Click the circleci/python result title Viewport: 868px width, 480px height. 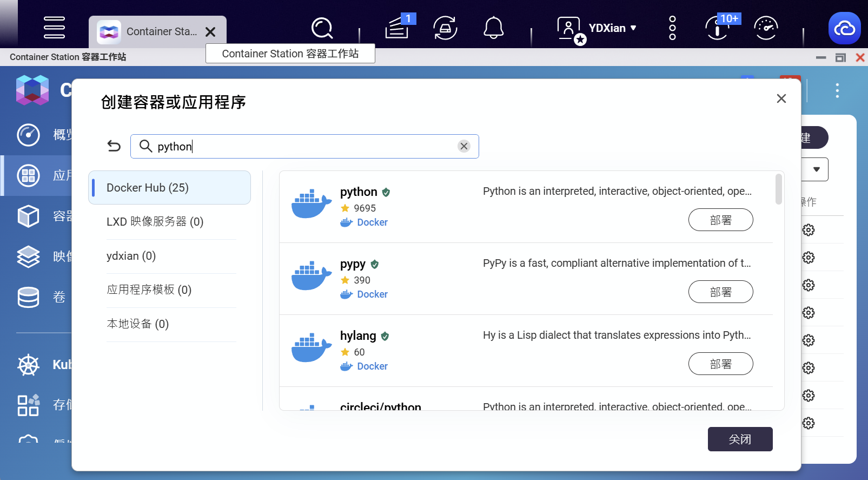pos(381,406)
